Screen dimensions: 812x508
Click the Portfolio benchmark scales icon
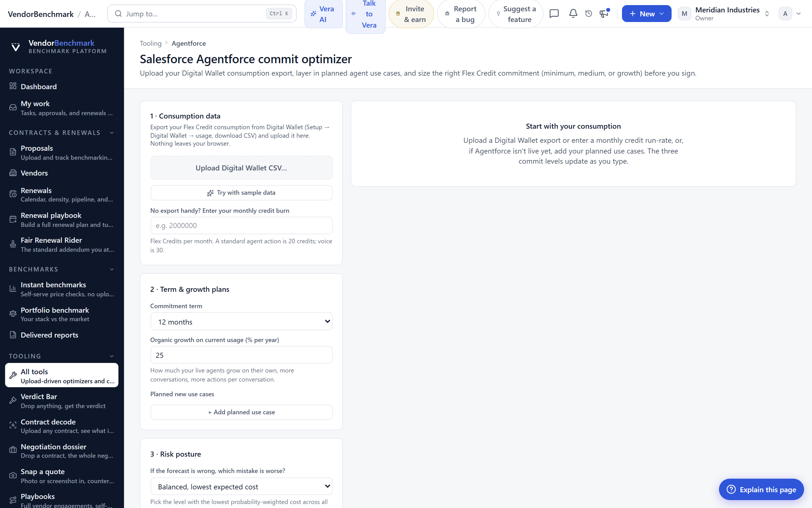click(x=13, y=314)
